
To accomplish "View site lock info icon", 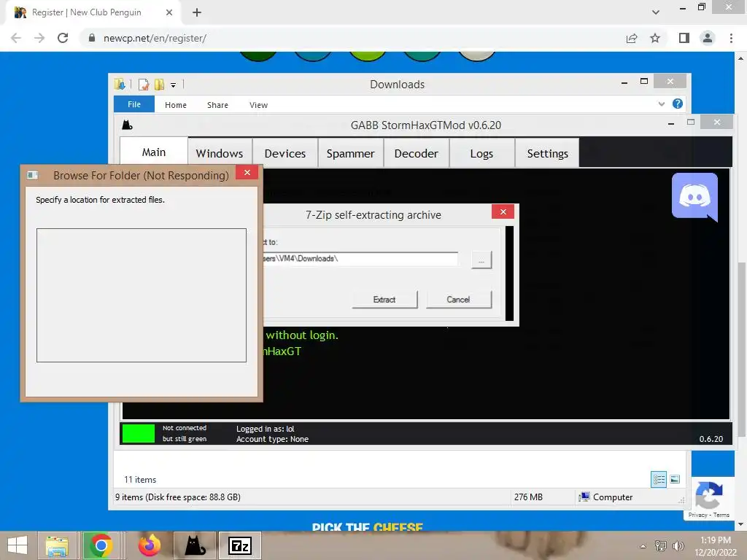I will 92,38.
